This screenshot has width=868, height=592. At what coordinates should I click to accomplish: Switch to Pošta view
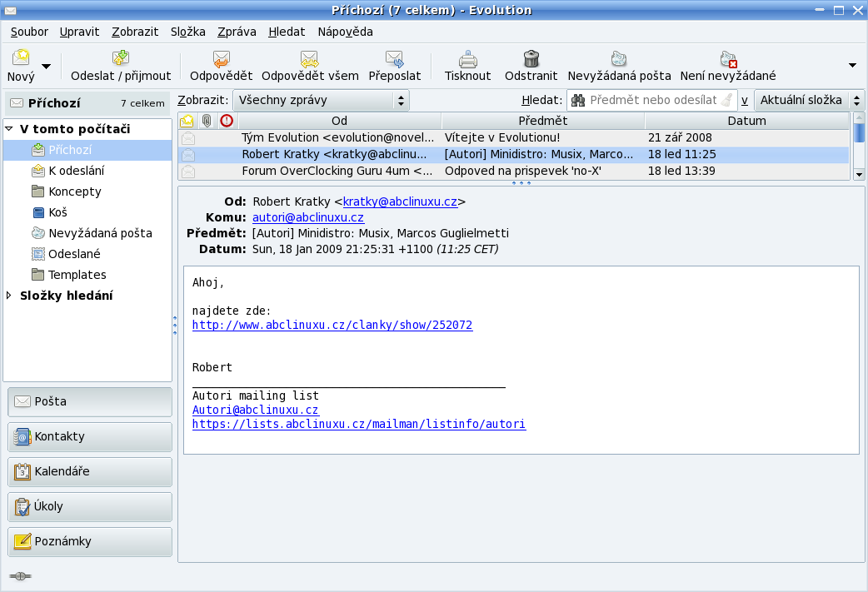(90, 401)
